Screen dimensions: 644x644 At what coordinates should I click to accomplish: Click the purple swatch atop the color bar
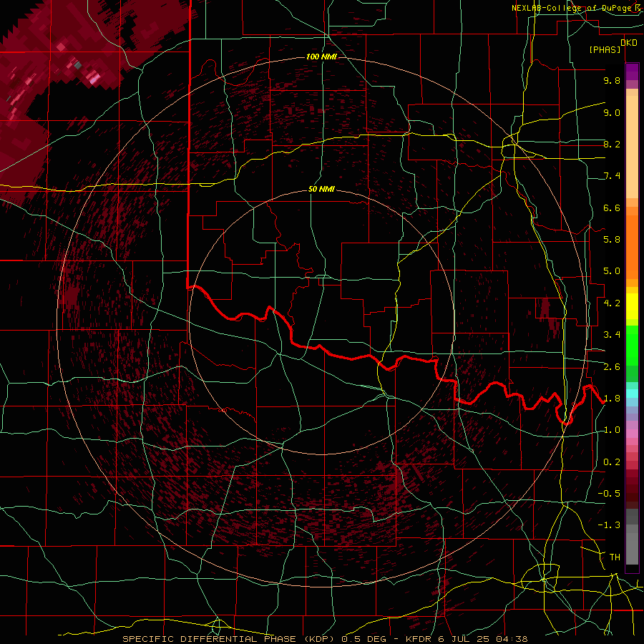pyautogui.click(x=632, y=72)
